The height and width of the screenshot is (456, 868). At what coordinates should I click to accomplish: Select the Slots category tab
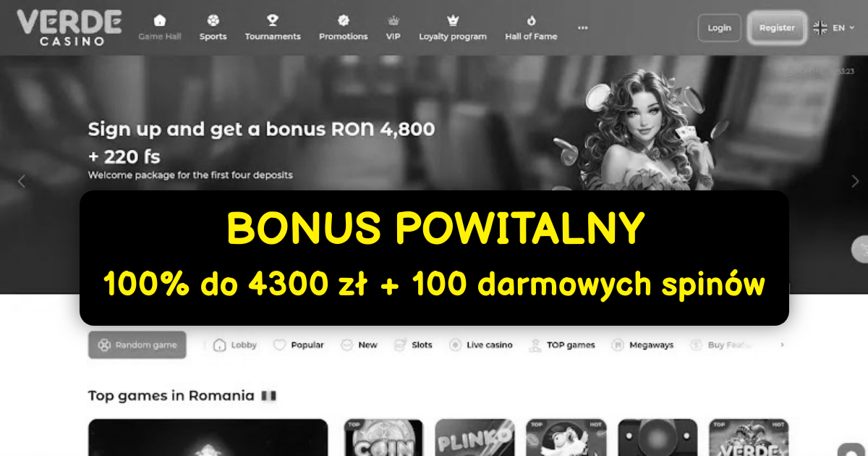(413, 345)
